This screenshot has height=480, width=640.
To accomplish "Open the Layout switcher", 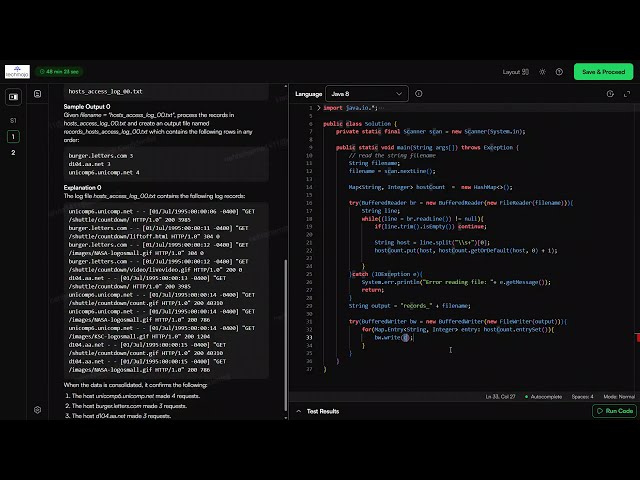I will (x=516, y=72).
